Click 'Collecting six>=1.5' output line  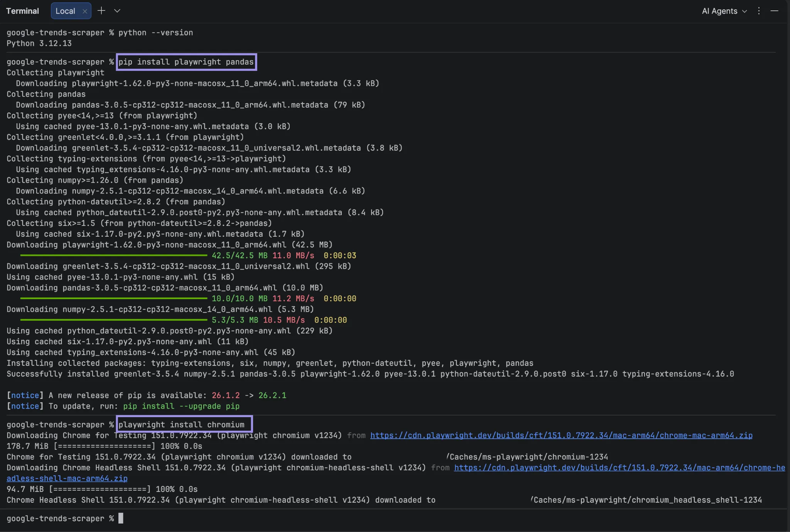click(139, 223)
